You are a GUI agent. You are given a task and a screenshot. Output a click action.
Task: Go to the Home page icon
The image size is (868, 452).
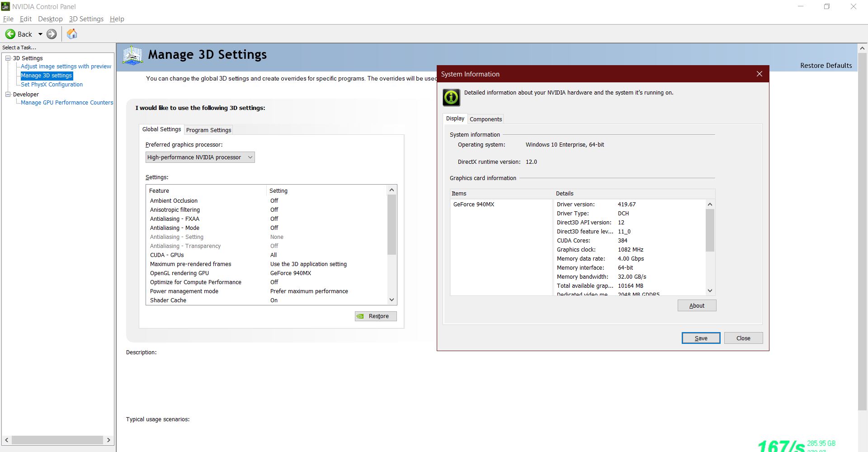coord(72,34)
